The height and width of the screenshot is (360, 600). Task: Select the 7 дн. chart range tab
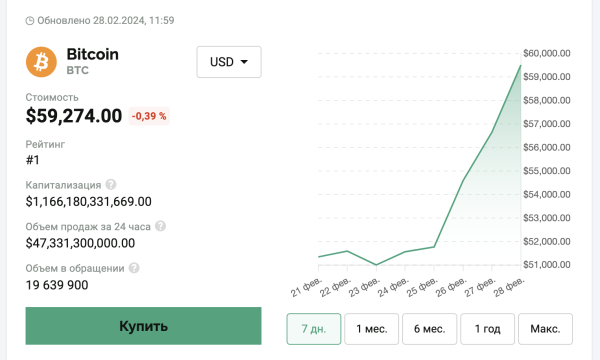(x=314, y=329)
